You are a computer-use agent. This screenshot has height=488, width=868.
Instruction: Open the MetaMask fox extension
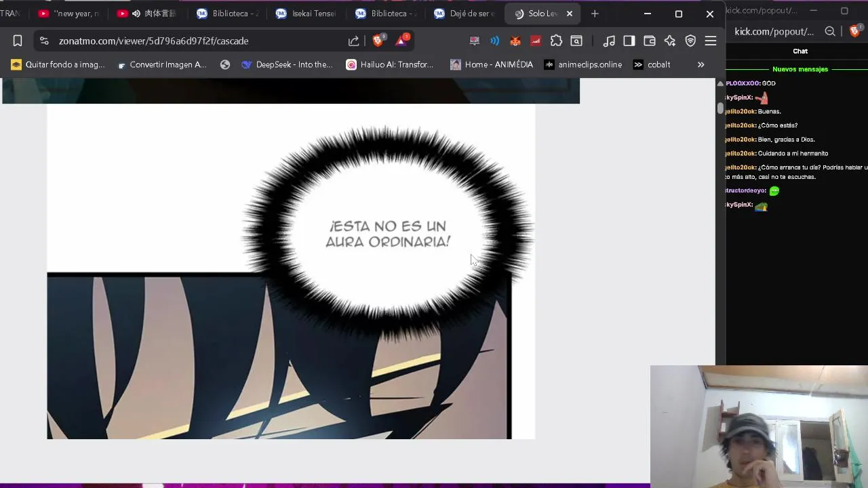515,41
